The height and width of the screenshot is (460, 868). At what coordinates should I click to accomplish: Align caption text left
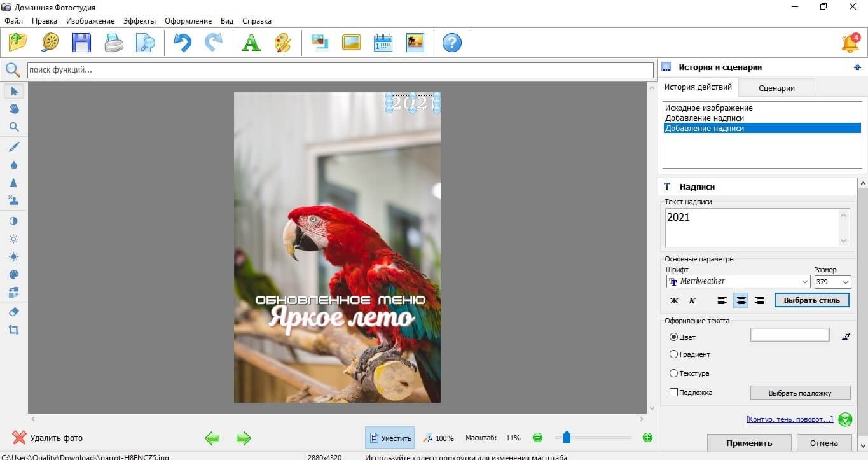pos(722,300)
